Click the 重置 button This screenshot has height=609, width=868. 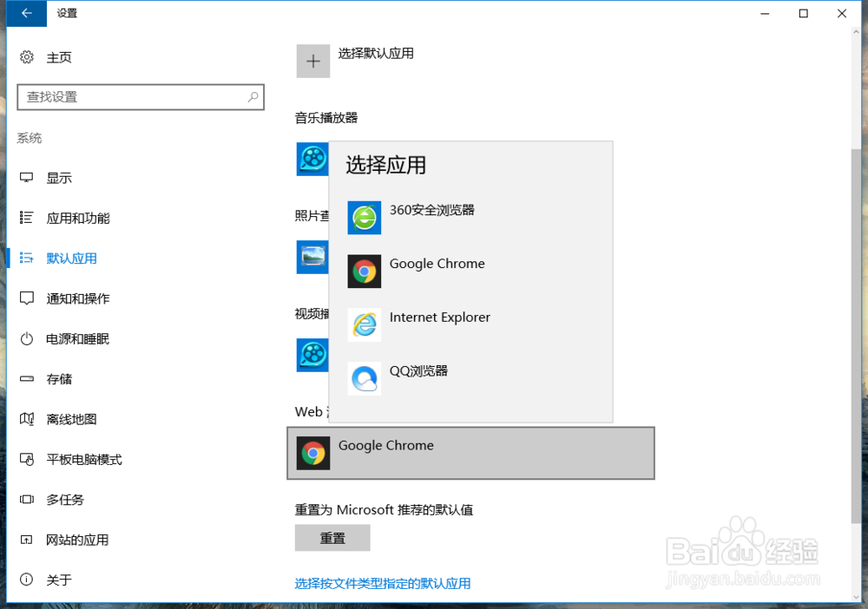(332, 538)
